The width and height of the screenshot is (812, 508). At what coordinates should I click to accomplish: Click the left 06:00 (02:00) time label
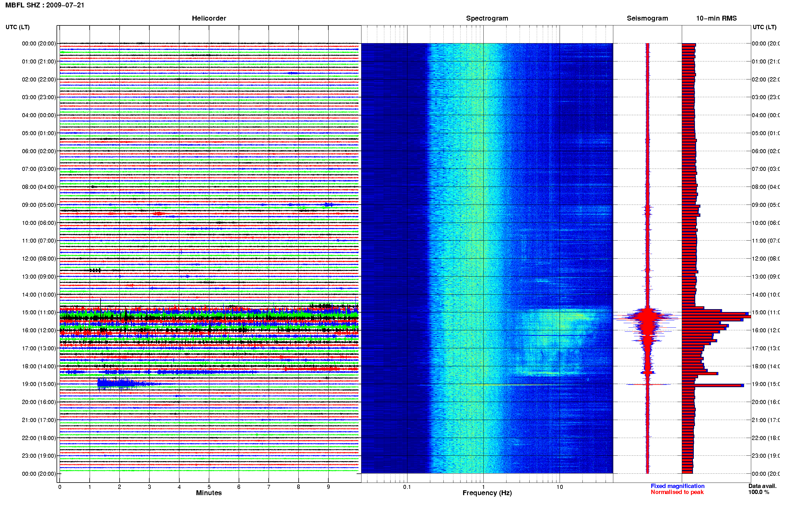point(39,151)
